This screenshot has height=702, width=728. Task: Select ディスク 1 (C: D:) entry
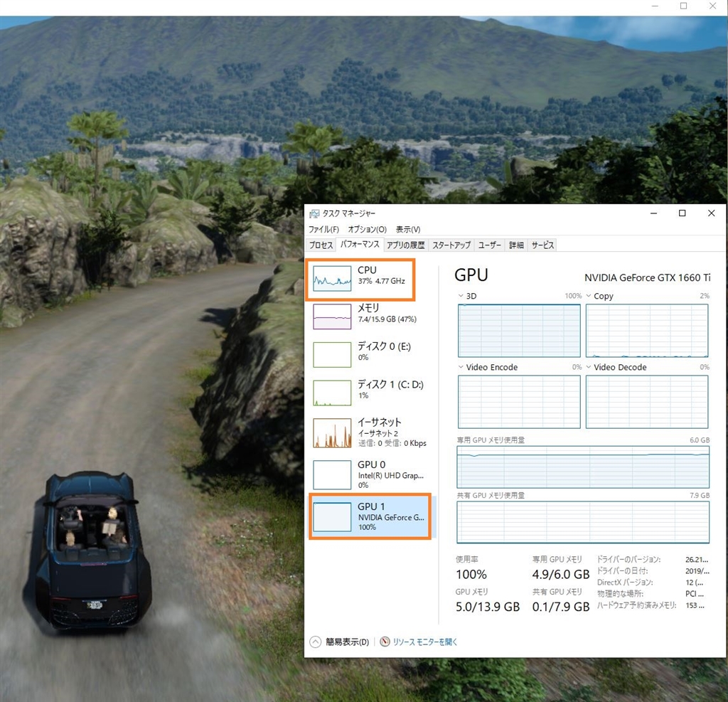[370, 393]
